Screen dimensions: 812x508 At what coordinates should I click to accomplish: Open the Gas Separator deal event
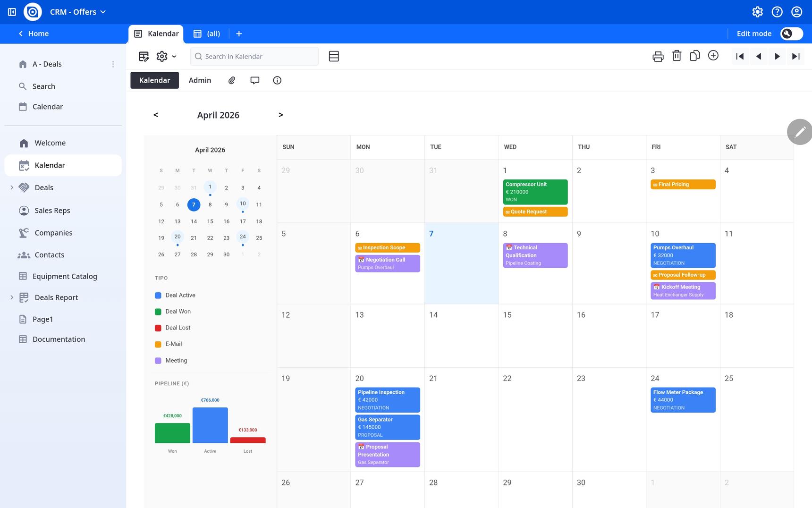pos(388,427)
